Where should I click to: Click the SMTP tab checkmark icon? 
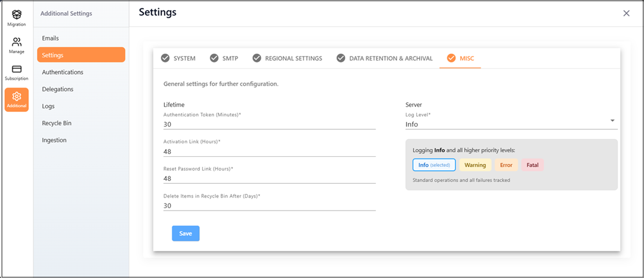point(214,58)
